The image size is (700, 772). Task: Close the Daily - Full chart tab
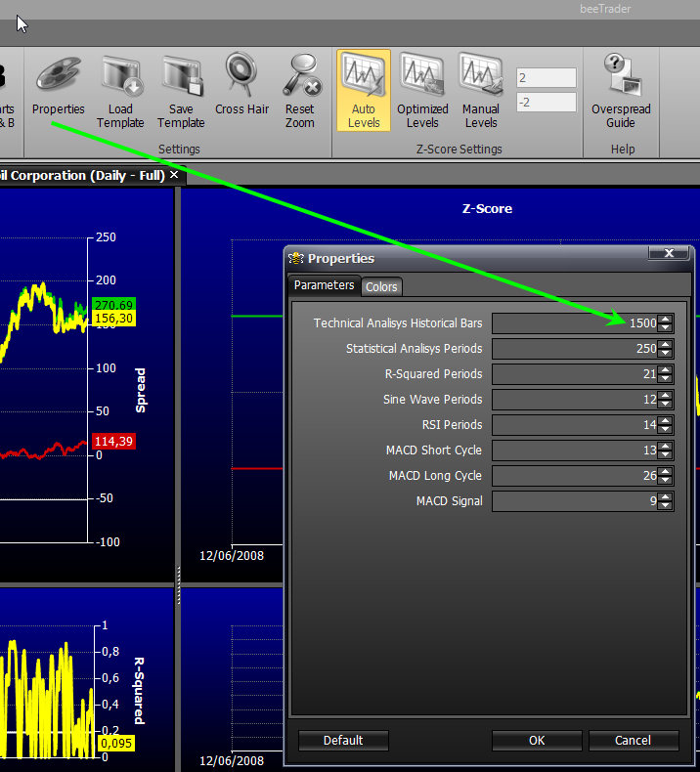point(174,175)
